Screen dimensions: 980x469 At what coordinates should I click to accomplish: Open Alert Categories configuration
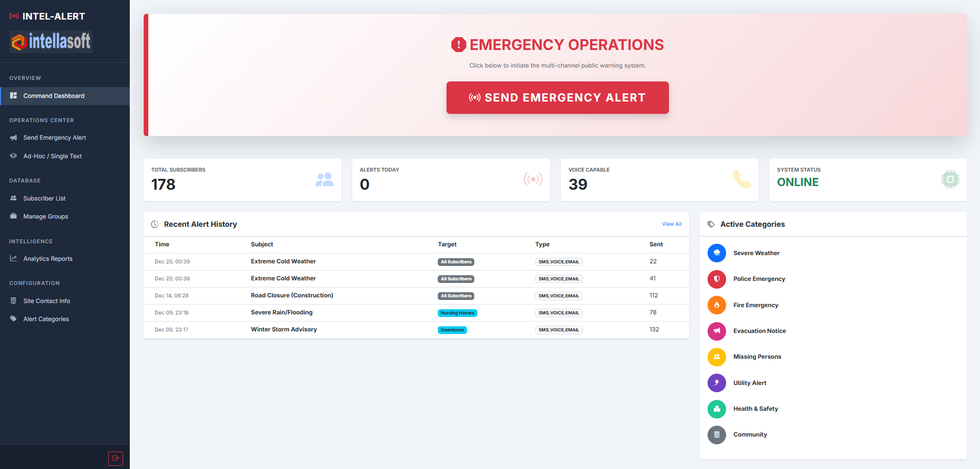[x=46, y=319]
